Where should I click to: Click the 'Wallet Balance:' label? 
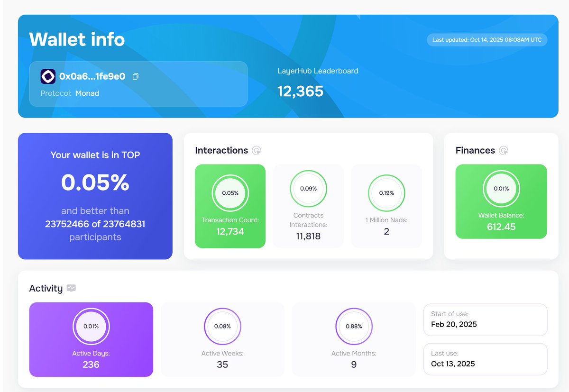501,216
